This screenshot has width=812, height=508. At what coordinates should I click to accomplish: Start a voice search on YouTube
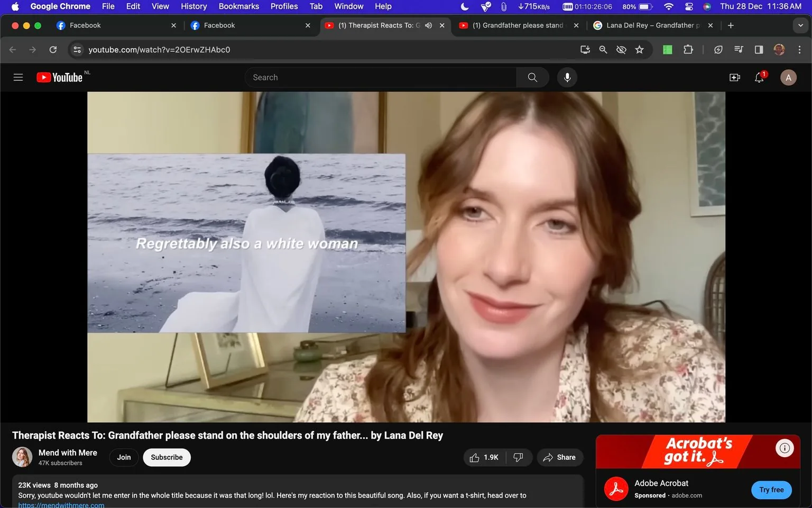point(567,77)
